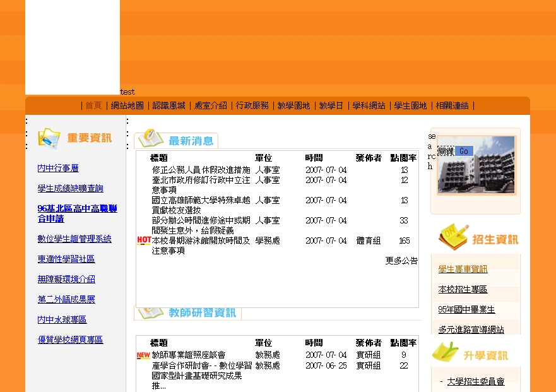Open 相關連結 in the navigation bar

point(452,105)
